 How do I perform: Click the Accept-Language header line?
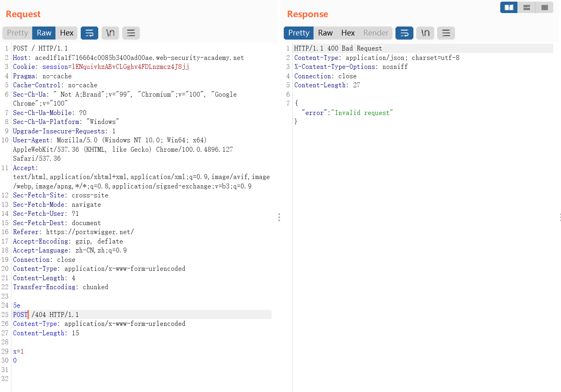click(x=70, y=250)
